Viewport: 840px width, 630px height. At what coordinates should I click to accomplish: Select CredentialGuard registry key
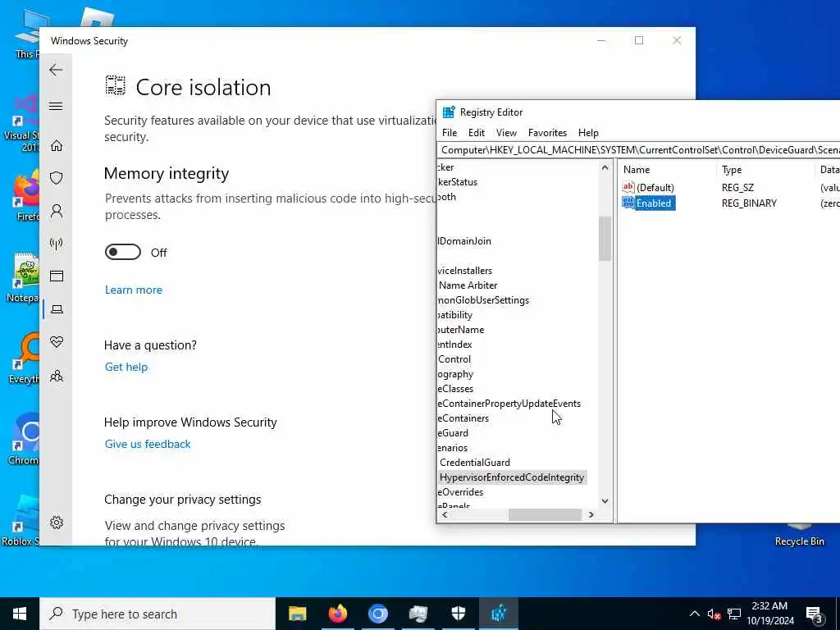point(475,463)
